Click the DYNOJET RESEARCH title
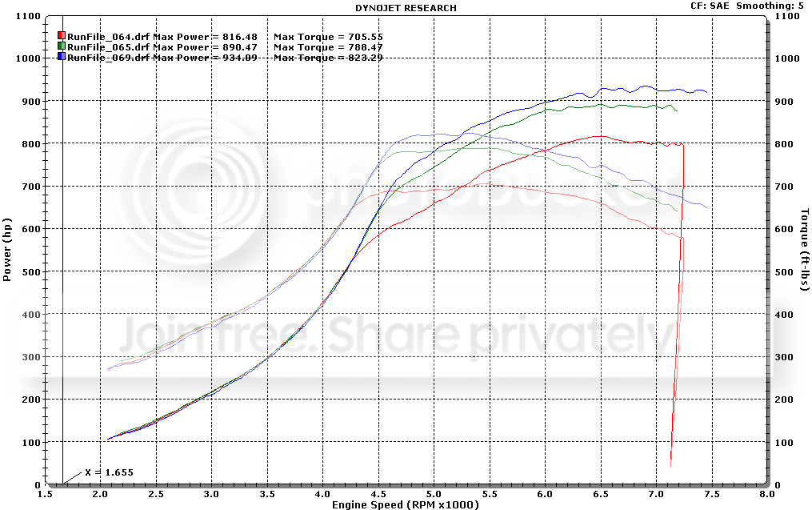 pos(406,8)
